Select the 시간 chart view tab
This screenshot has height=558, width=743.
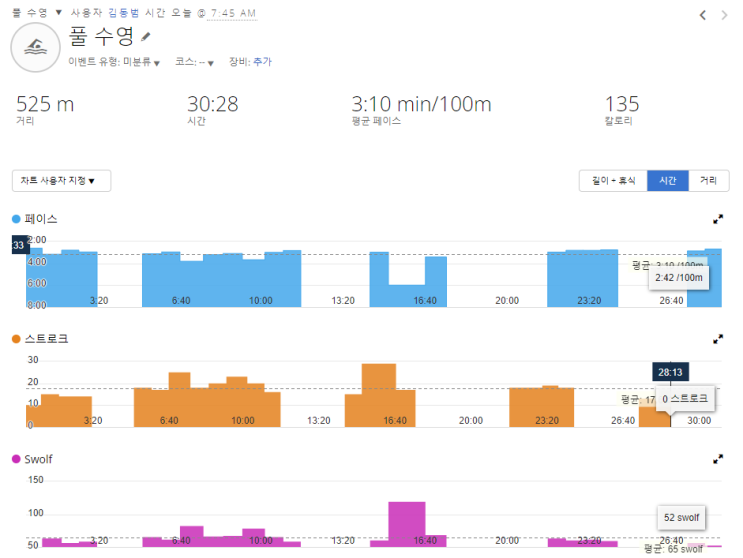[668, 180]
